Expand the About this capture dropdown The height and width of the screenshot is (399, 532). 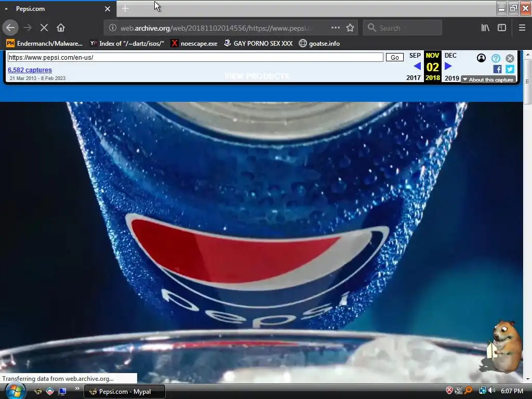(x=488, y=79)
